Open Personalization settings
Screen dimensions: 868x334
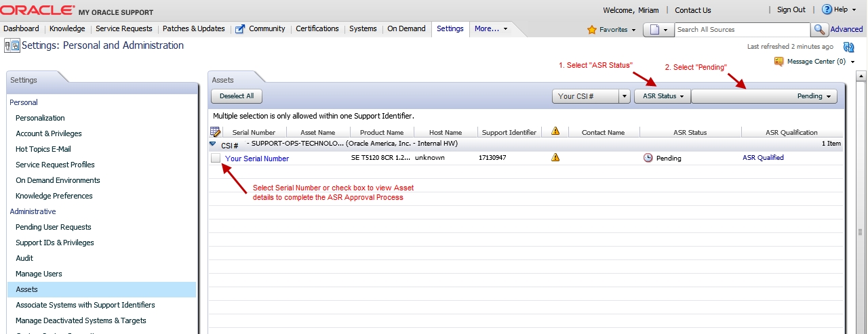click(41, 118)
